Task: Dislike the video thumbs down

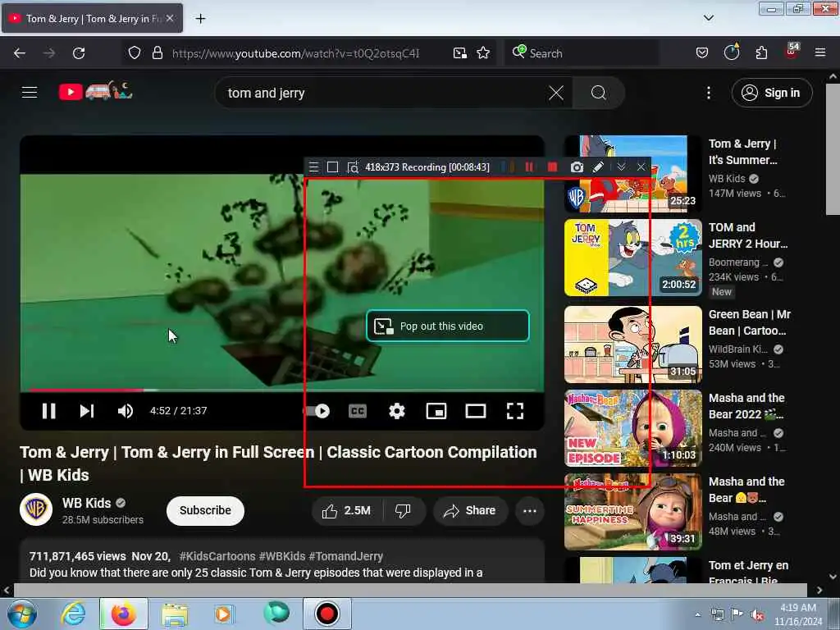Action: tap(403, 510)
